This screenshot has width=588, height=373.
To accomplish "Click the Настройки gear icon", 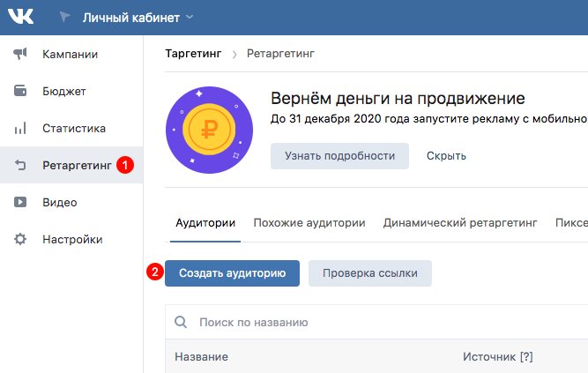I will click(20, 239).
